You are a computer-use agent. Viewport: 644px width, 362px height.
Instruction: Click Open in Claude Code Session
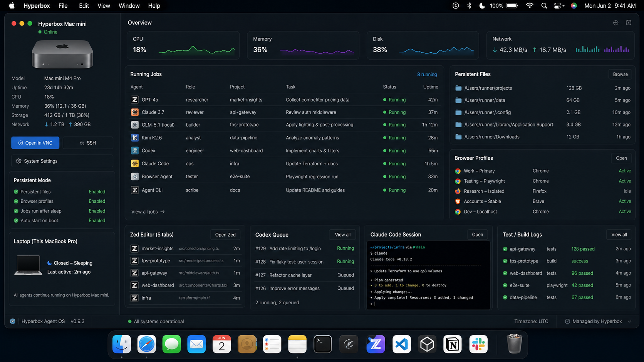pos(477,235)
